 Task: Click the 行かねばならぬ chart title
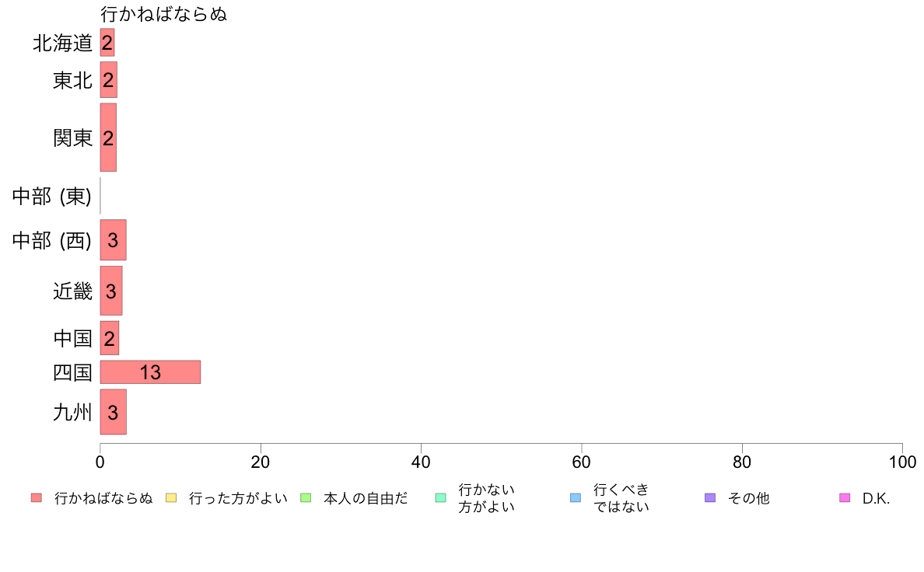coord(164,14)
